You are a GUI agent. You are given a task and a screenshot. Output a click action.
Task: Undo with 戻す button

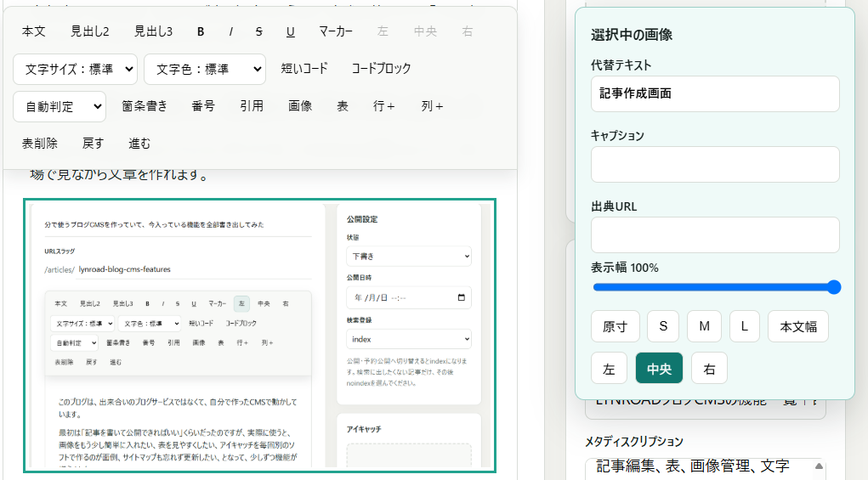tap(93, 144)
